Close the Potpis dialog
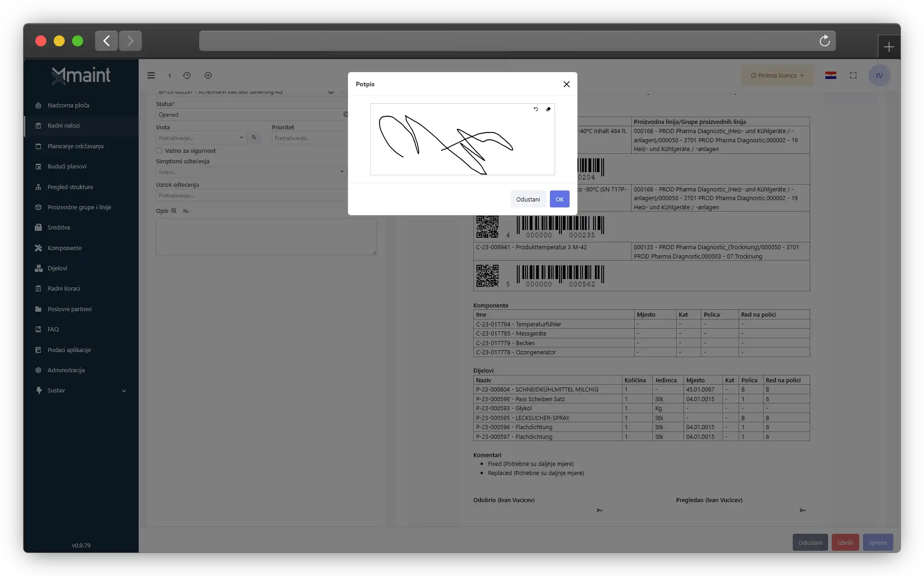Image resolution: width=924 pixels, height=576 pixels. click(x=566, y=84)
